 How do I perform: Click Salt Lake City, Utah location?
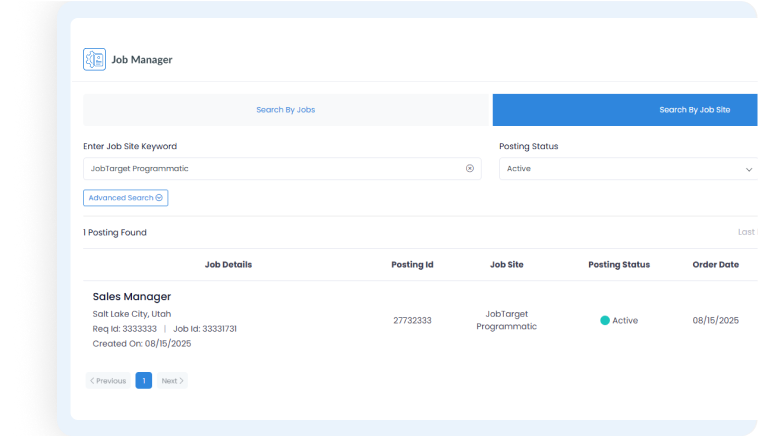[x=131, y=314]
